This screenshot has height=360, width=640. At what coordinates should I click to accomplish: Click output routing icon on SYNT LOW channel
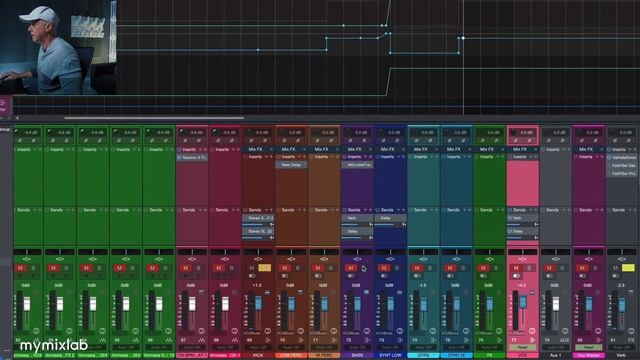click(x=400, y=340)
